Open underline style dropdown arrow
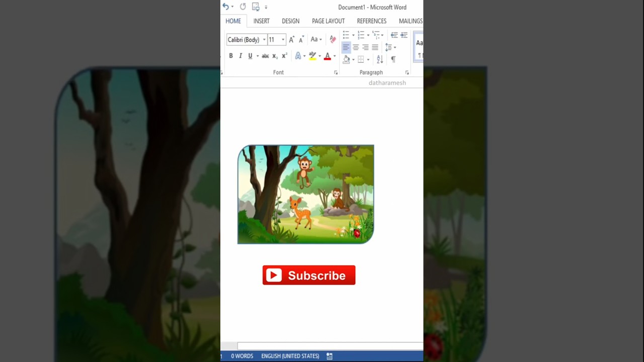 [x=258, y=56]
